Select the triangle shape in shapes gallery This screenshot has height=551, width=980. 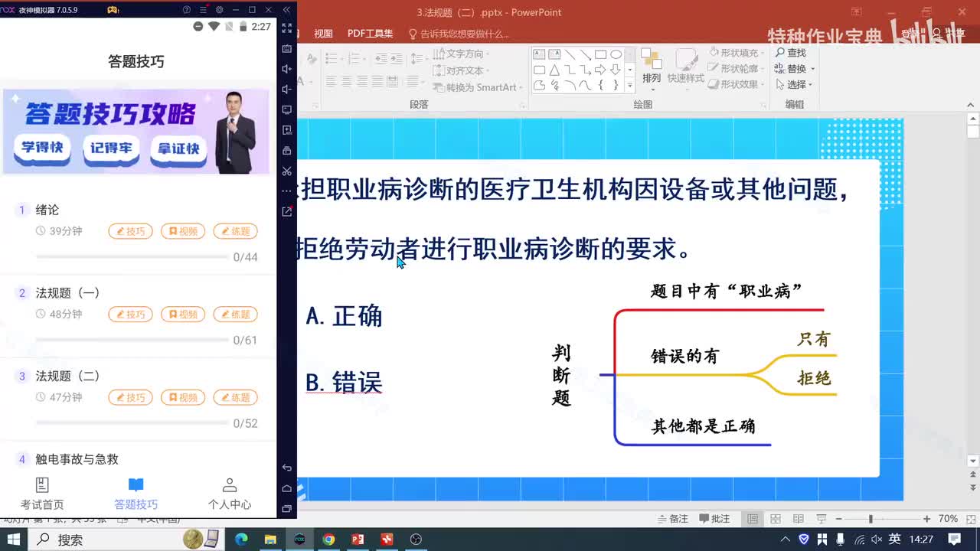pyautogui.click(x=554, y=70)
